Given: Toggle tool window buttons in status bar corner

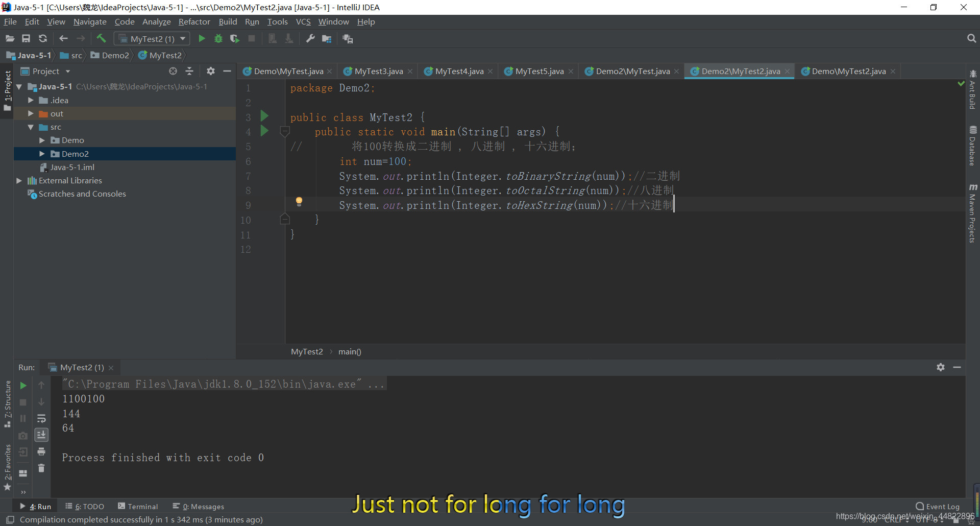Looking at the screenshot, I should 10,520.
